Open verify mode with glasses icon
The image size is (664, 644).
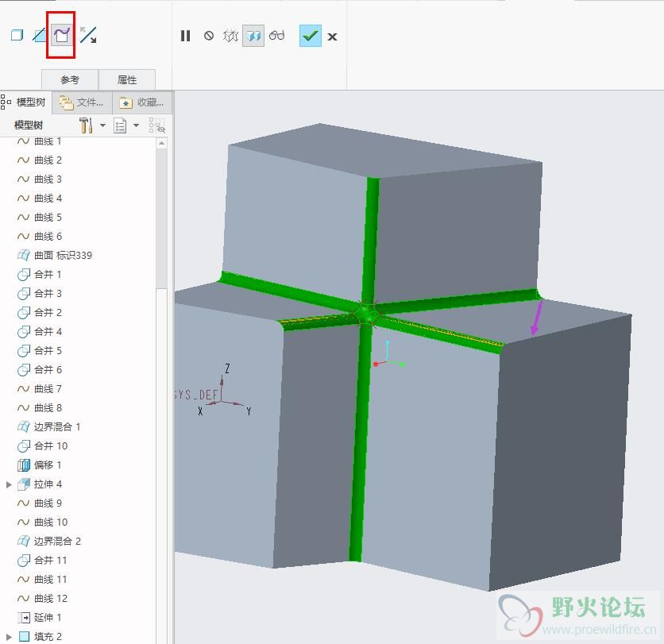click(277, 36)
